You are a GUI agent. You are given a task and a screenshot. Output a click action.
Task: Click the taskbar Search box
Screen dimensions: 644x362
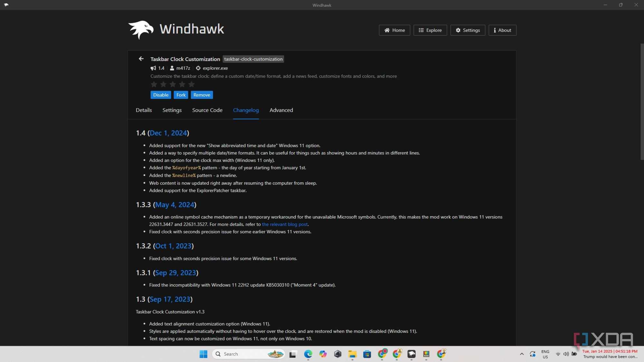248,354
